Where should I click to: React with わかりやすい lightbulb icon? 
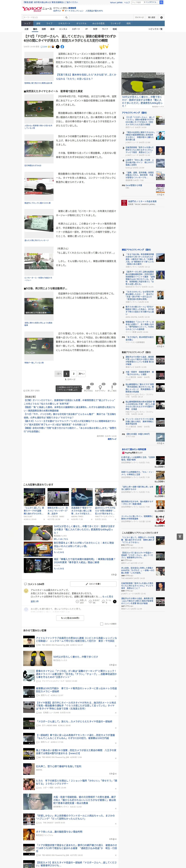[100, 388]
